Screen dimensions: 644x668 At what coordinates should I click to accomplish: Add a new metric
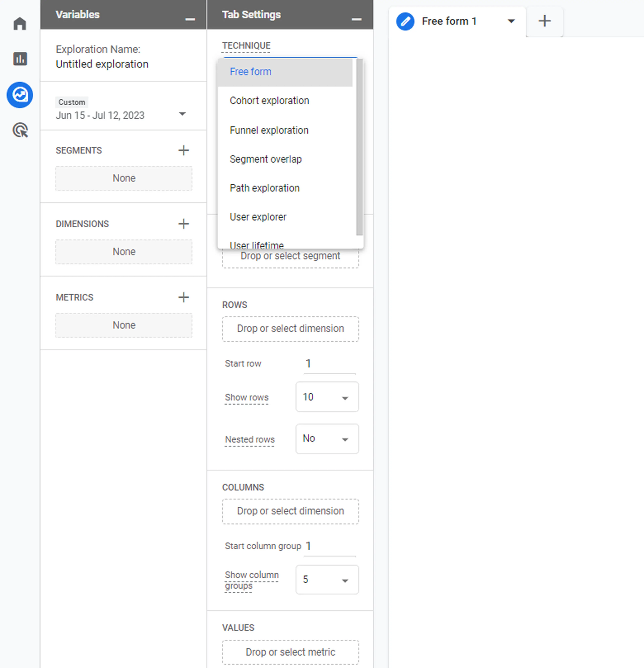click(184, 297)
